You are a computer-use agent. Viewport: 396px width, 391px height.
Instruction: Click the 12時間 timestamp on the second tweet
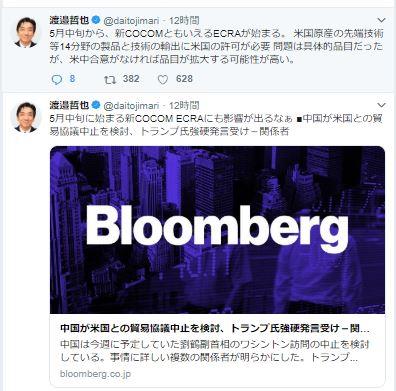184,106
